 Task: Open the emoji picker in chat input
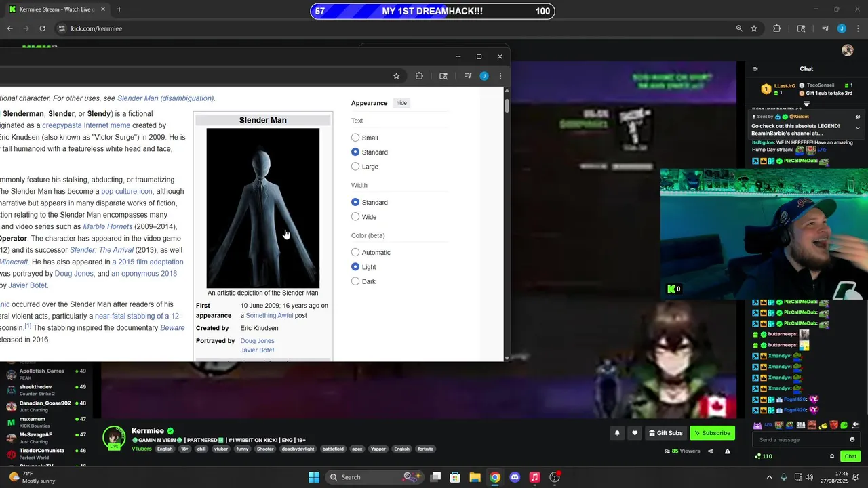[x=852, y=440]
